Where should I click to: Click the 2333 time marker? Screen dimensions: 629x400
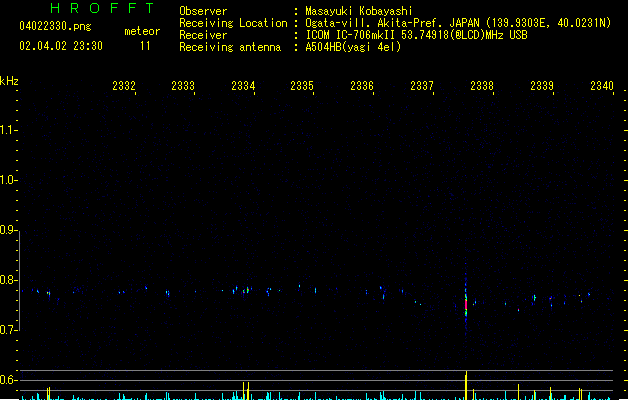point(183,86)
